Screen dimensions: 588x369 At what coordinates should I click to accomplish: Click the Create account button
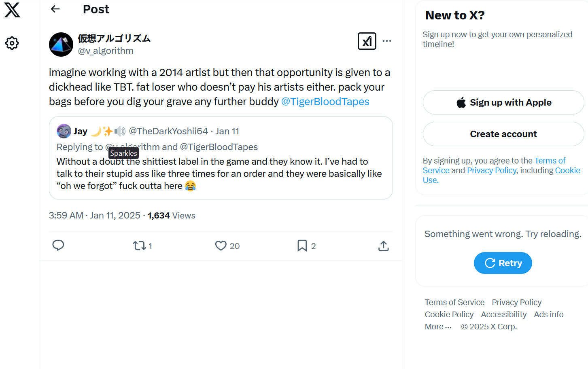pos(503,134)
